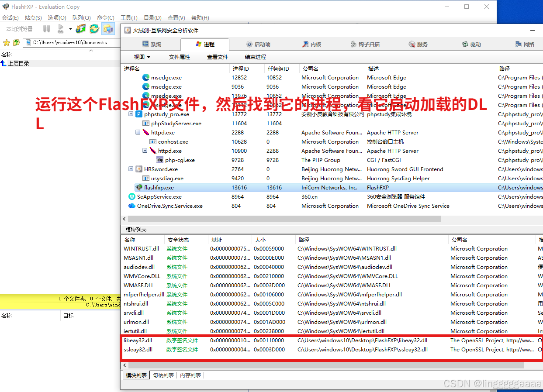Collapse the httpd.exe PID 10900 tree node
The width and height of the screenshot is (543, 392).
click(x=145, y=151)
